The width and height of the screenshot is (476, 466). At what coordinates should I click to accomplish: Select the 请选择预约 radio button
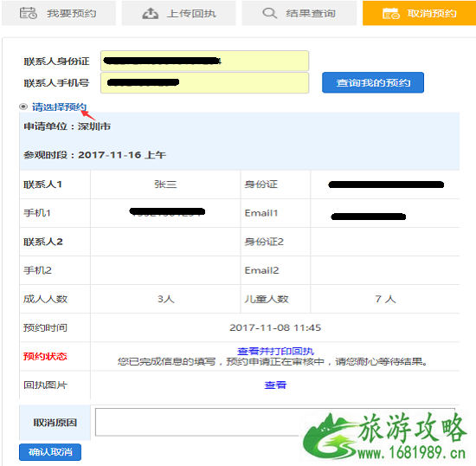point(23,107)
